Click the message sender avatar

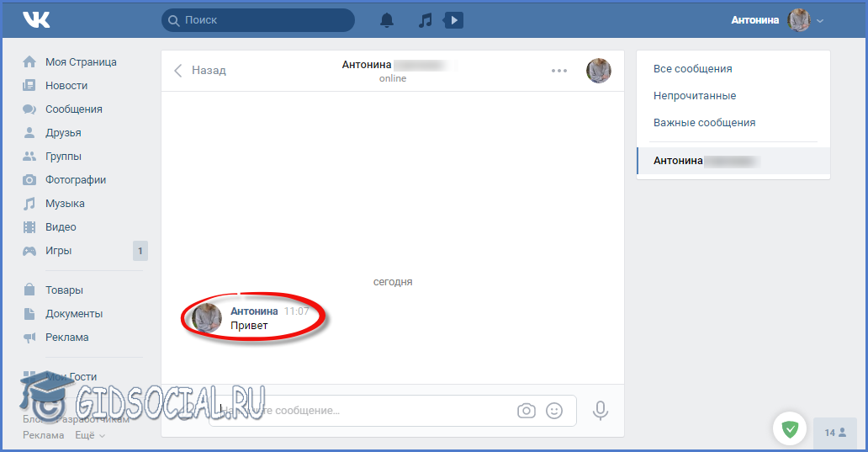point(206,318)
